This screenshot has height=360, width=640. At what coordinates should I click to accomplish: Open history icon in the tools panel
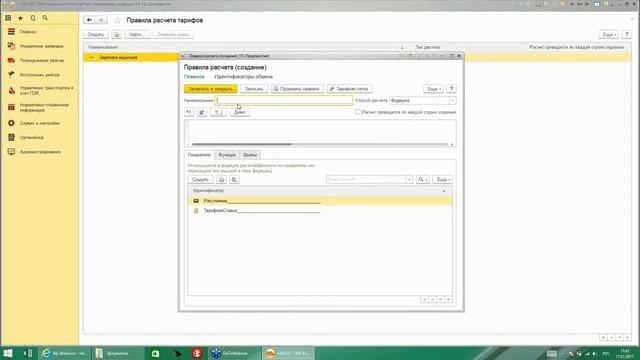[33, 18]
